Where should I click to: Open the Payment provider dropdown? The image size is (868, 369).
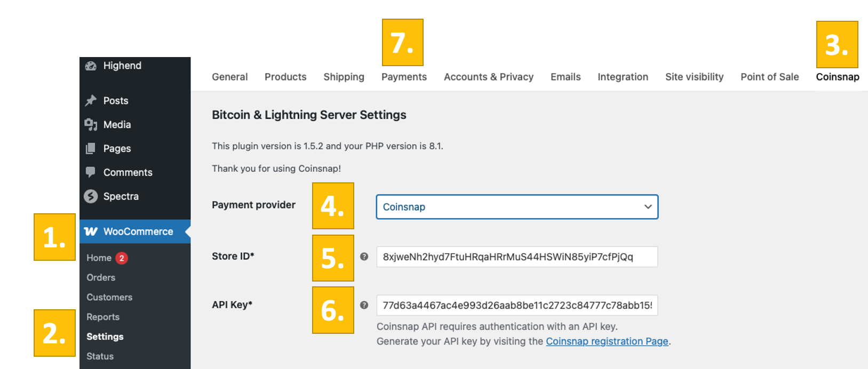[x=516, y=207]
